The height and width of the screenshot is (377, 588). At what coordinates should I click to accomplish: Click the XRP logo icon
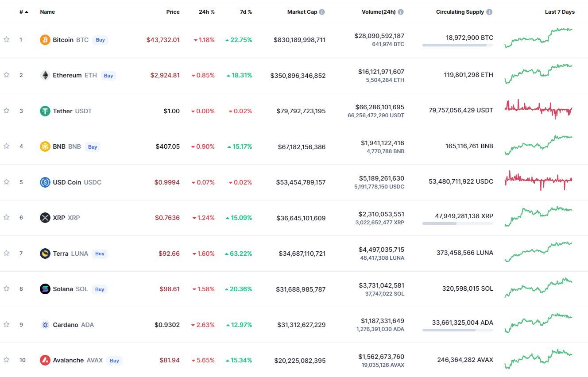[45, 218]
